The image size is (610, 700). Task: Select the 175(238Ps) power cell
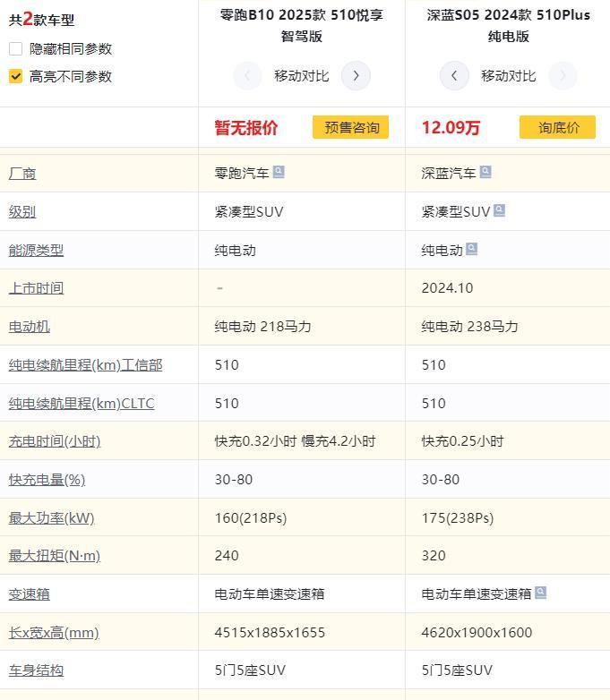click(x=458, y=518)
